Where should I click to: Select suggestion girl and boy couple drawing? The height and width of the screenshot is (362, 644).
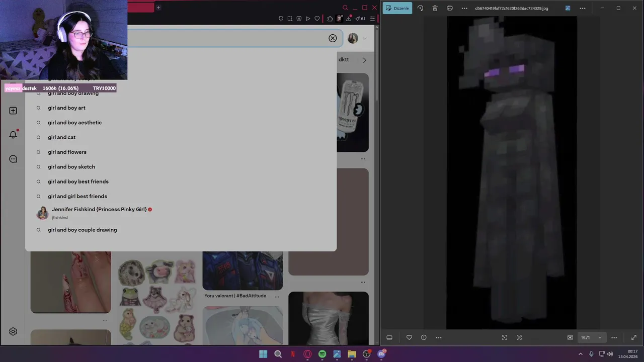pyautogui.click(x=83, y=230)
